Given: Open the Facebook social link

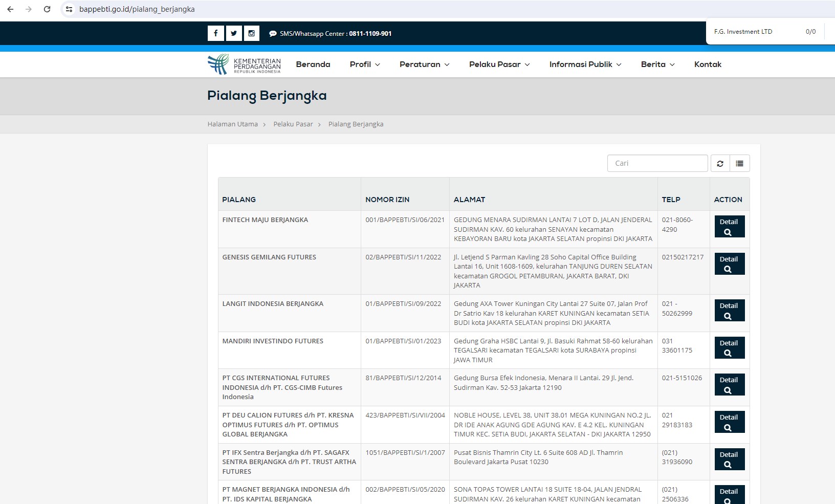Looking at the screenshot, I should click(215, 33).
